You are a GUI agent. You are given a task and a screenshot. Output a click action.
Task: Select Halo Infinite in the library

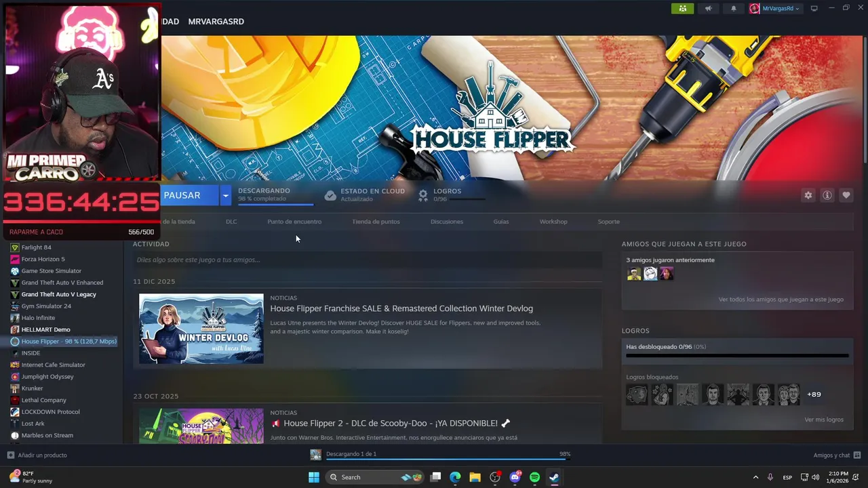click(38, 318)
